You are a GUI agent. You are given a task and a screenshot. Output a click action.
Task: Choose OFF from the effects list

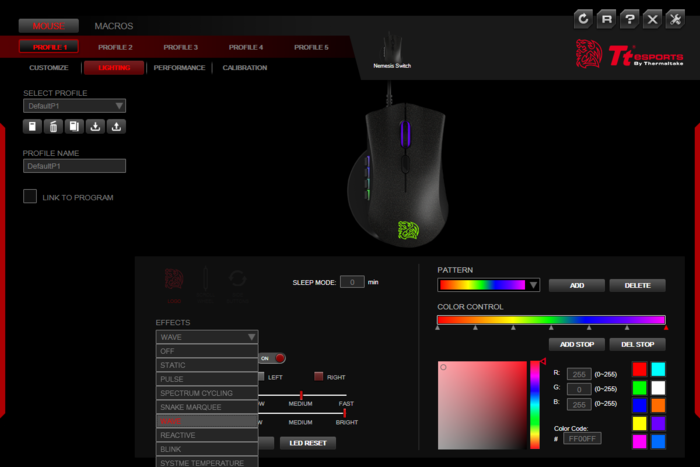[207, 351]
